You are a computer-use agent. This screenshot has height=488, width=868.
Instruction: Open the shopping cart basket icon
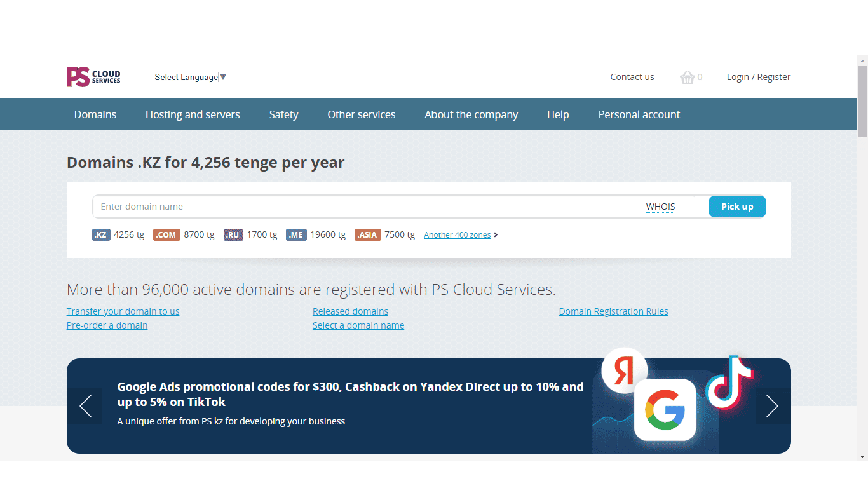(687, 78)
